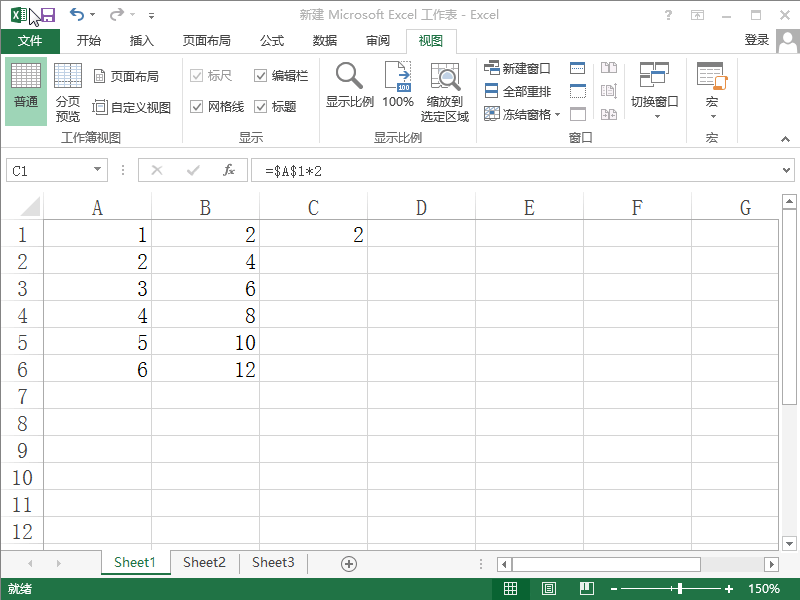Screen dimensions: 800x600
Task: Click the Synchronous Scrolling icon
Action: [609, 91]
